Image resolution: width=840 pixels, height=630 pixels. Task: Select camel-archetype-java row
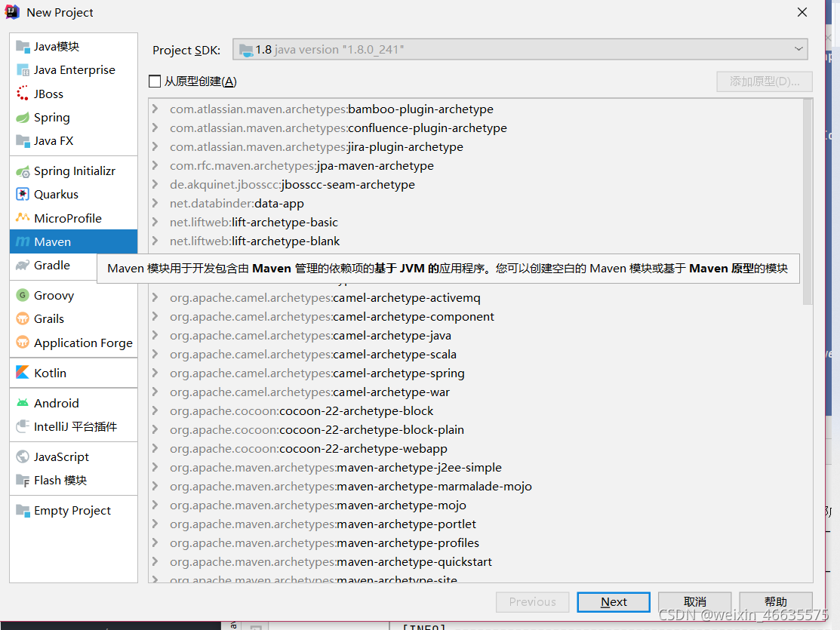475,335
